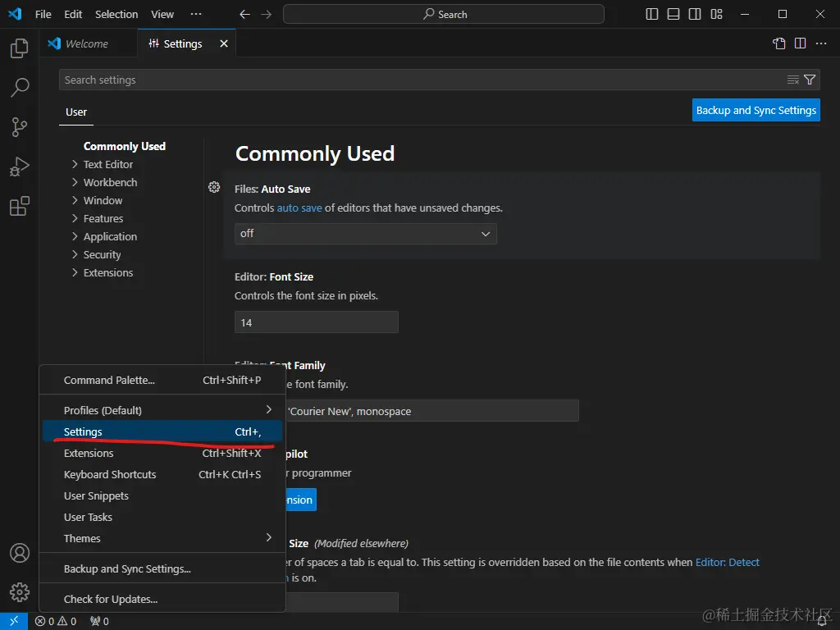Choose Backup and Sync Settings... menu entry
The width and height of the screenshot is (840, 630).
162,569
